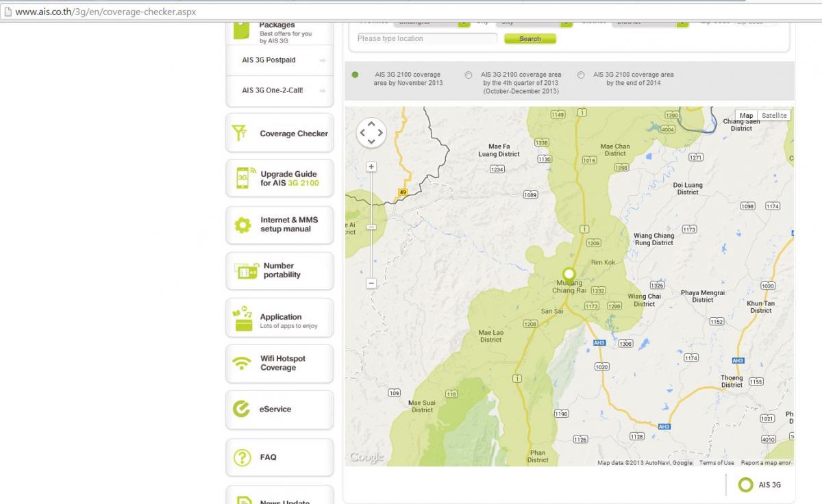Click the FAQ question mark icon
The image size is (822, 504).
[x=242, y=457]
